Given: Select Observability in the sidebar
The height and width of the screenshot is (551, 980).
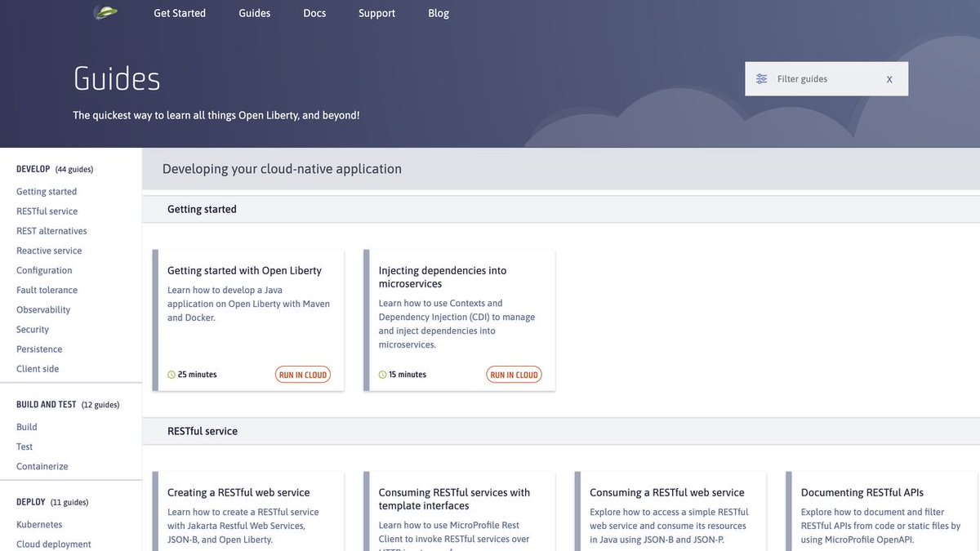Looking at the screenshot, I should pyautogui.click(x=43, y=309).
